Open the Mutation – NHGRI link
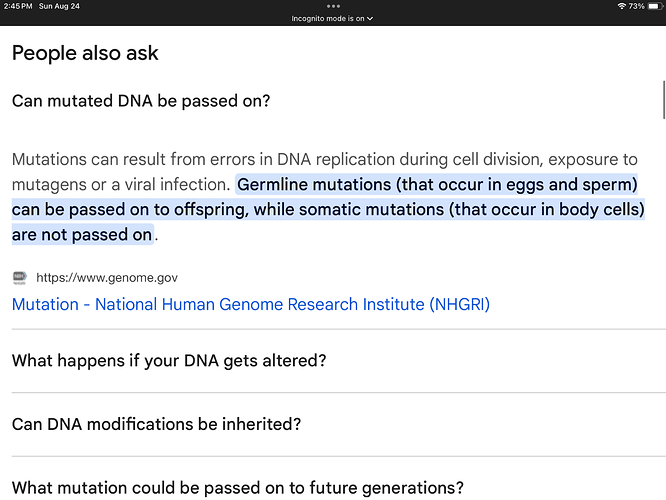 251,305
